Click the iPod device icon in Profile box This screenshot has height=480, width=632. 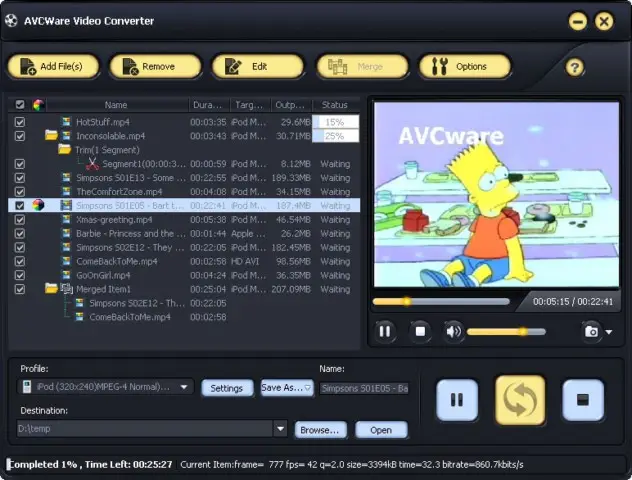click(x=27, y=387)
